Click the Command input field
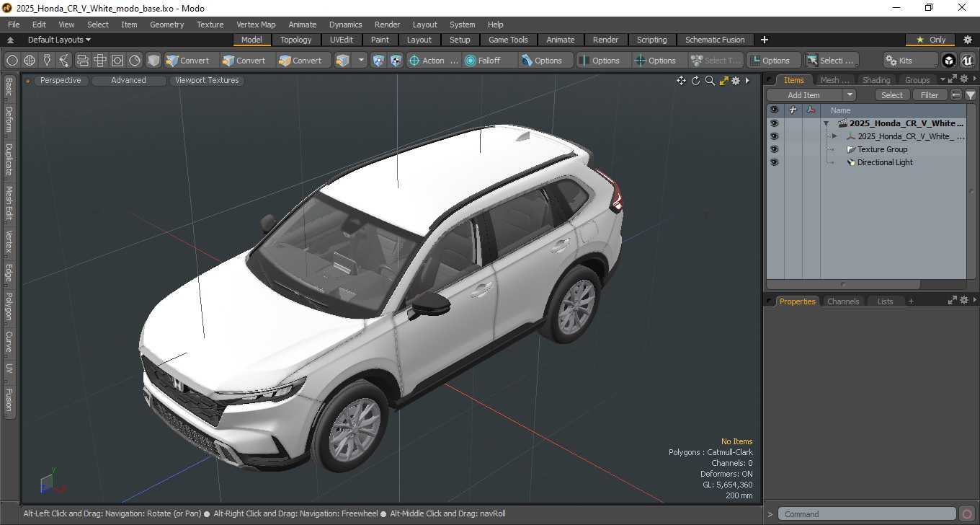 pos(868,514)
